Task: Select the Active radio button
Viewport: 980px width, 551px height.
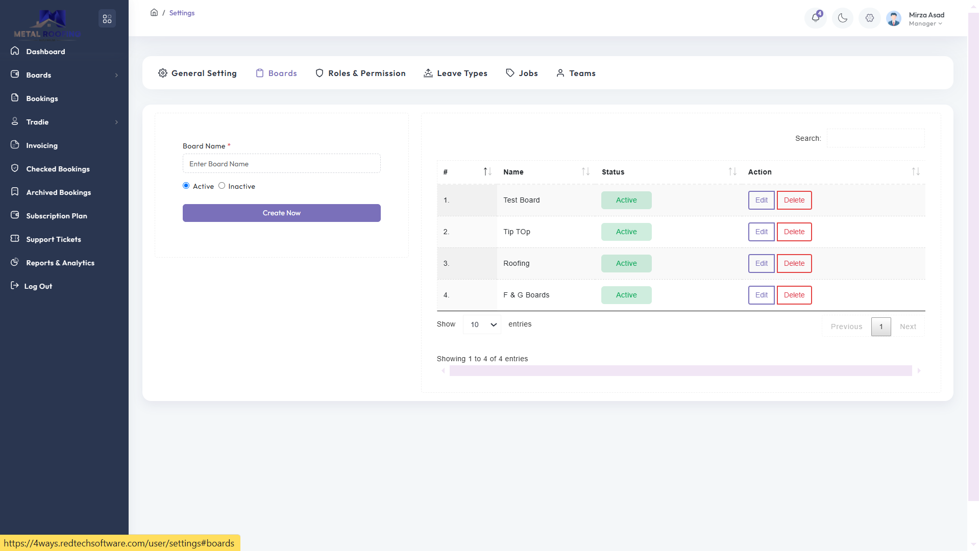Action: pyautogui.click(x=186, y=186)
